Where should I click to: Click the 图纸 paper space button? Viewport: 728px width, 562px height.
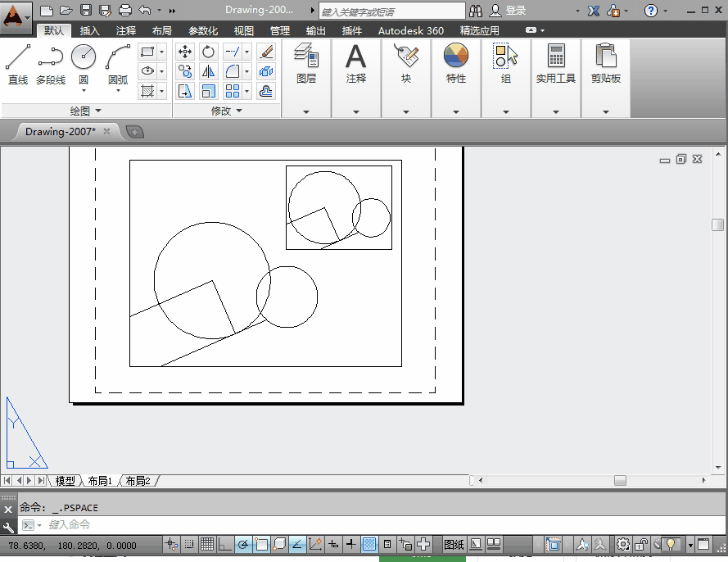click(454, 544)
